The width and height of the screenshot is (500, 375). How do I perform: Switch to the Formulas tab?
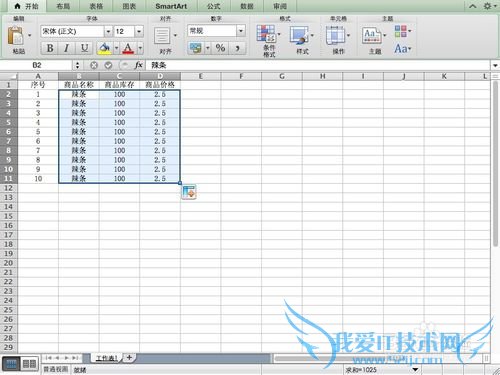(213, 6)
